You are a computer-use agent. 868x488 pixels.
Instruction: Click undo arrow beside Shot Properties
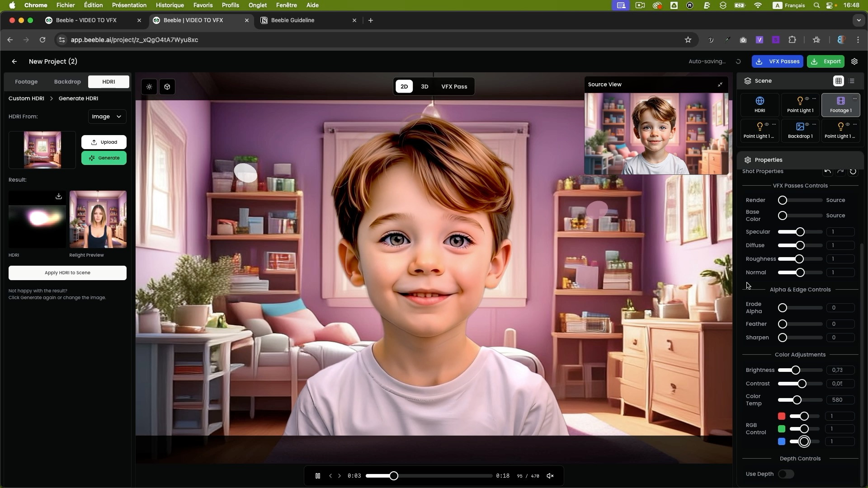(x=827, y=171)
